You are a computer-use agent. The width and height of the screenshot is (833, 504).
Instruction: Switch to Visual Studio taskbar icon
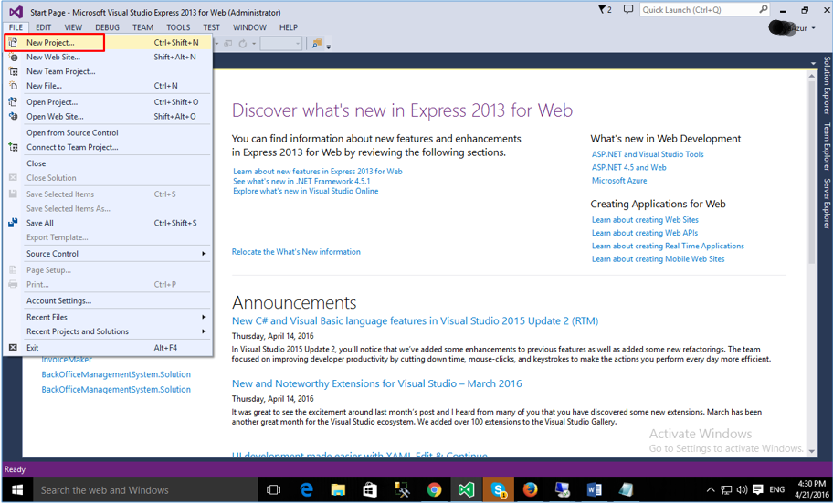[x=466, y=489]
